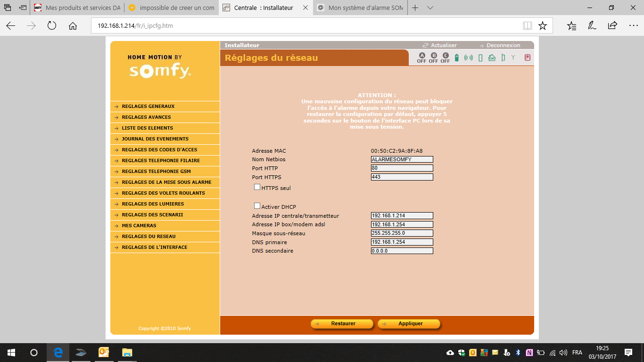Image resolution: width=644 pixels, height=362 pixels.
Task: Open the tab preview chevron dropdown
Action: 430,8
